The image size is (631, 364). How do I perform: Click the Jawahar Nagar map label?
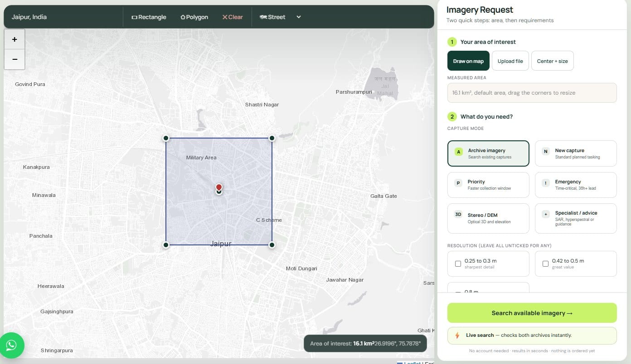pos(345,280)
